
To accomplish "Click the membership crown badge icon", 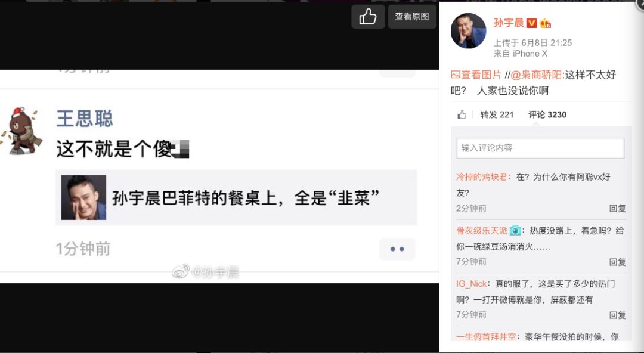I will click(x=545, y=23).
